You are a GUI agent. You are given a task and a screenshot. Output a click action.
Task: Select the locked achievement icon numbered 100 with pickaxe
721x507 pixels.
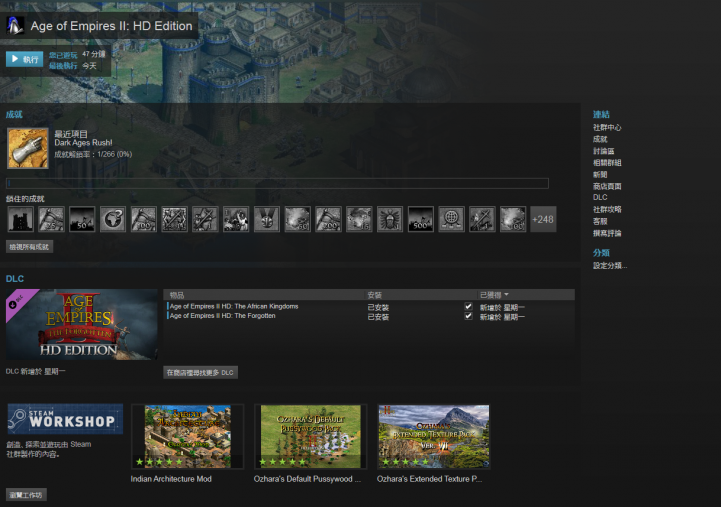[144, 219]
